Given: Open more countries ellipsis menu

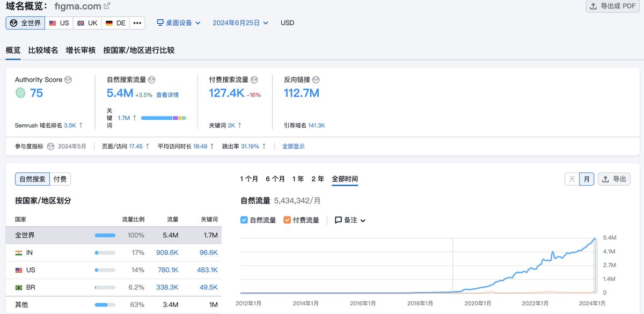Looking at the screenshot, I should 137,23.
